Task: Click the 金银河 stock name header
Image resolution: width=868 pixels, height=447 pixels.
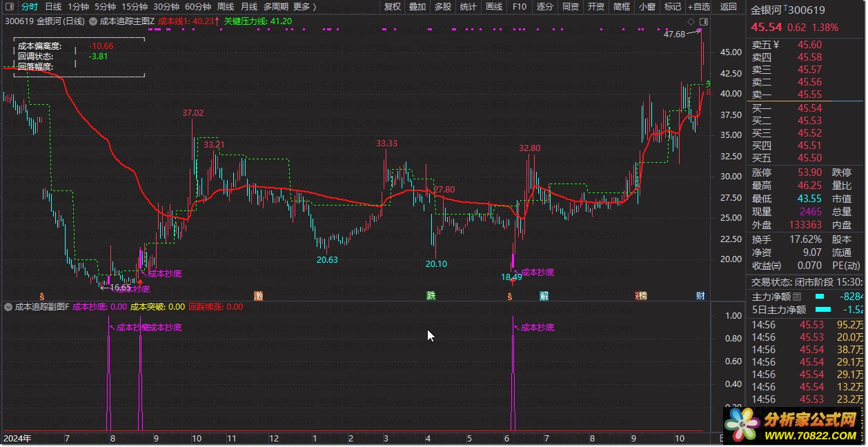Action: (x=767, y=10)
